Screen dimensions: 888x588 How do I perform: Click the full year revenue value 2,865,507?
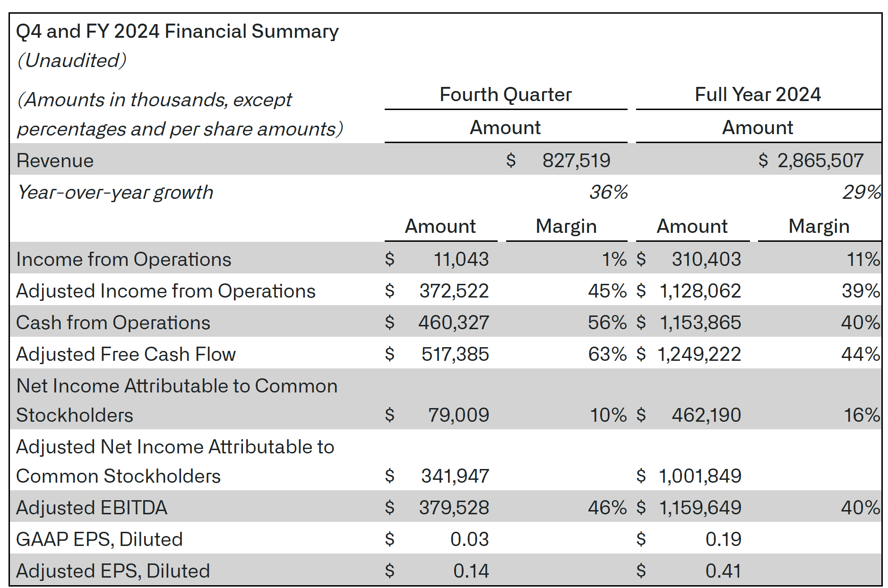click(x=820, y=161)
